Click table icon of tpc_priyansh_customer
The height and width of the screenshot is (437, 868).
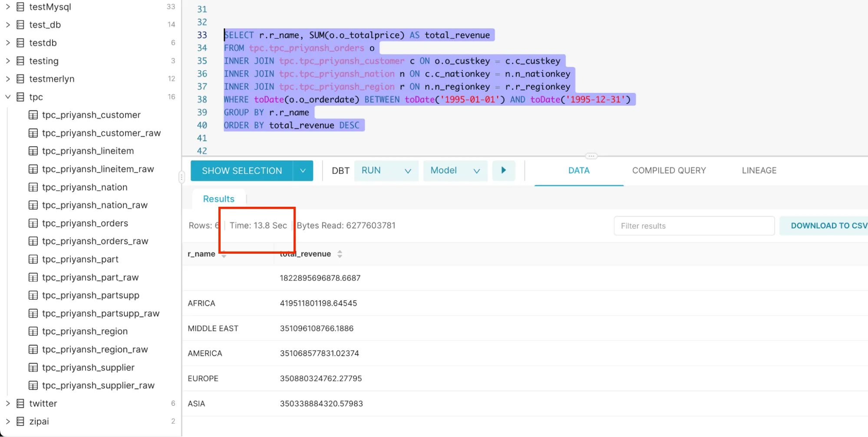[33, 115]
